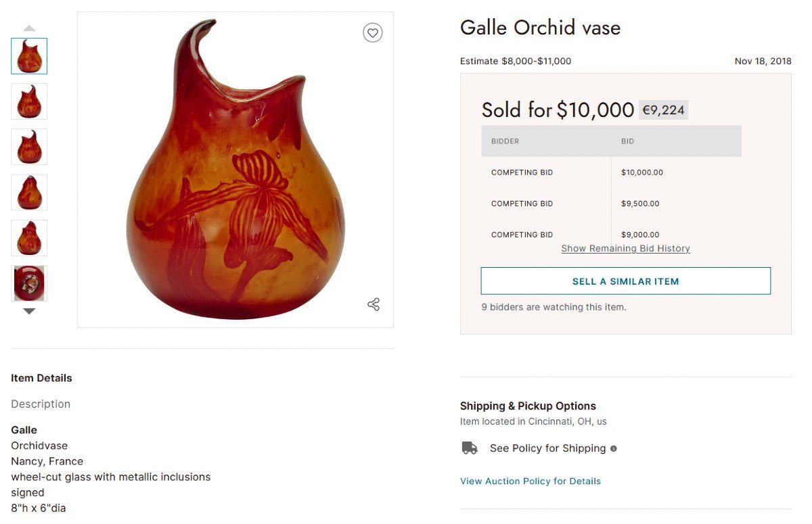Select the second vase thumbnail
This screenshot has width=812, height=524.
tap(29, 101)
